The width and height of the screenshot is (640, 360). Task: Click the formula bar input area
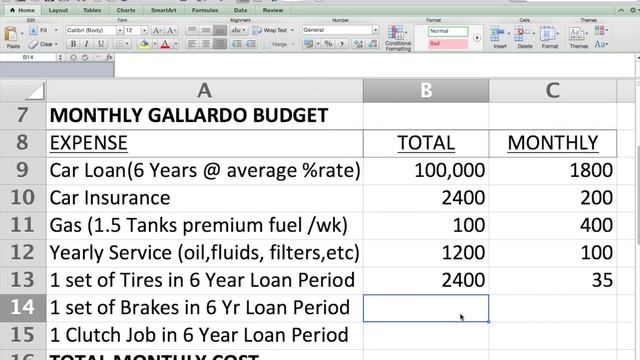375,64
